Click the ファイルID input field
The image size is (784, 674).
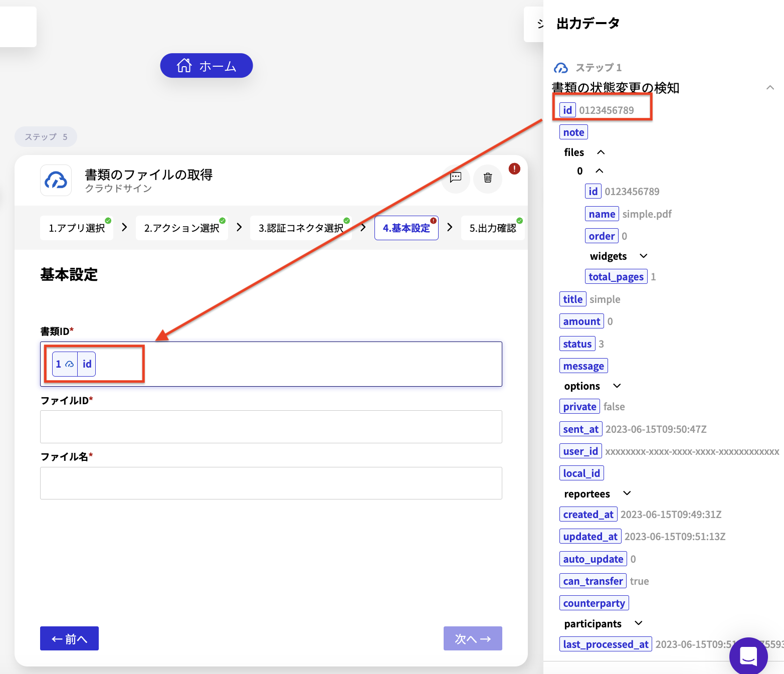(x=271, y=427)
